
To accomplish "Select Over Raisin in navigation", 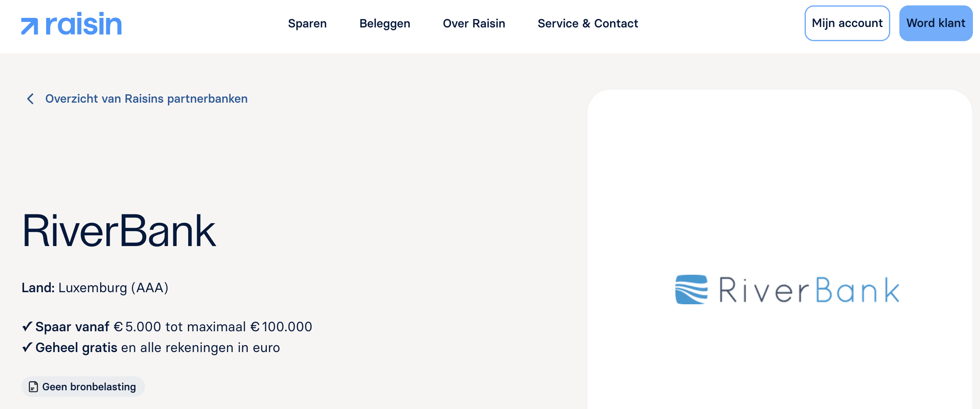I will coord(474,24).
